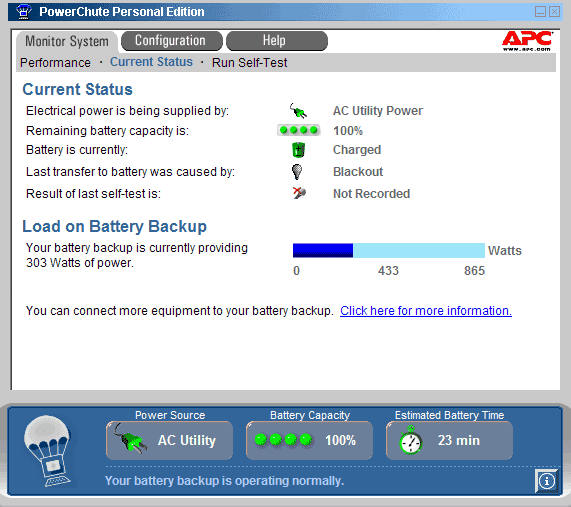Click the light bulb Blackout icon
The height and width of the screenshot is (507, 571).
click(x=297, y=172)
